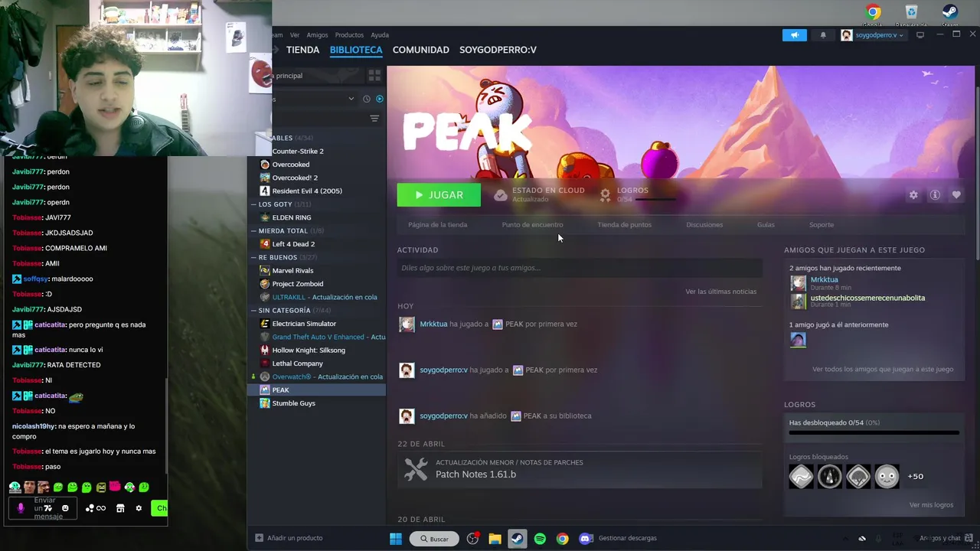Open Steam notifications bell
980x551 pixels.
[823, 35]
